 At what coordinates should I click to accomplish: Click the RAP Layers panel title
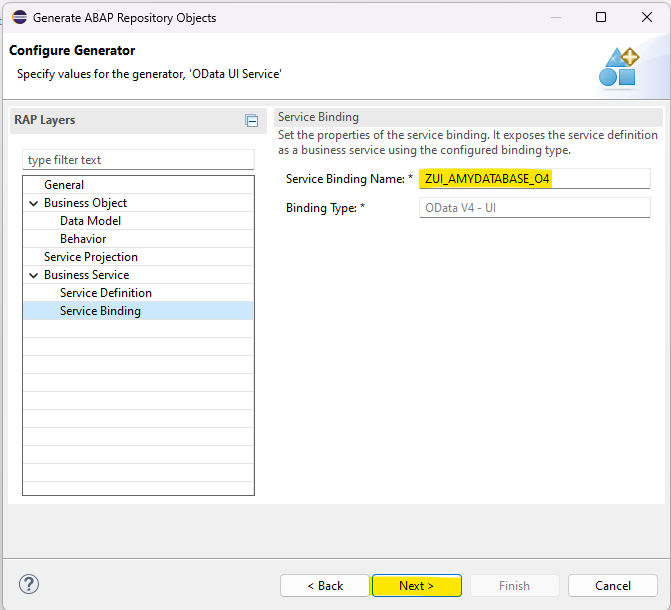[x=45, y=120]
